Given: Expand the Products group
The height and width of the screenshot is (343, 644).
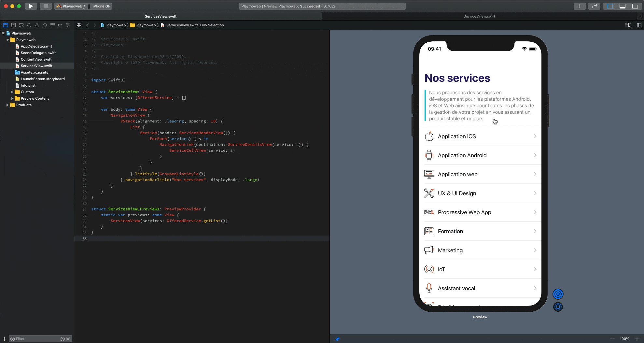Looking at the screenshot, I should [8, 105].
